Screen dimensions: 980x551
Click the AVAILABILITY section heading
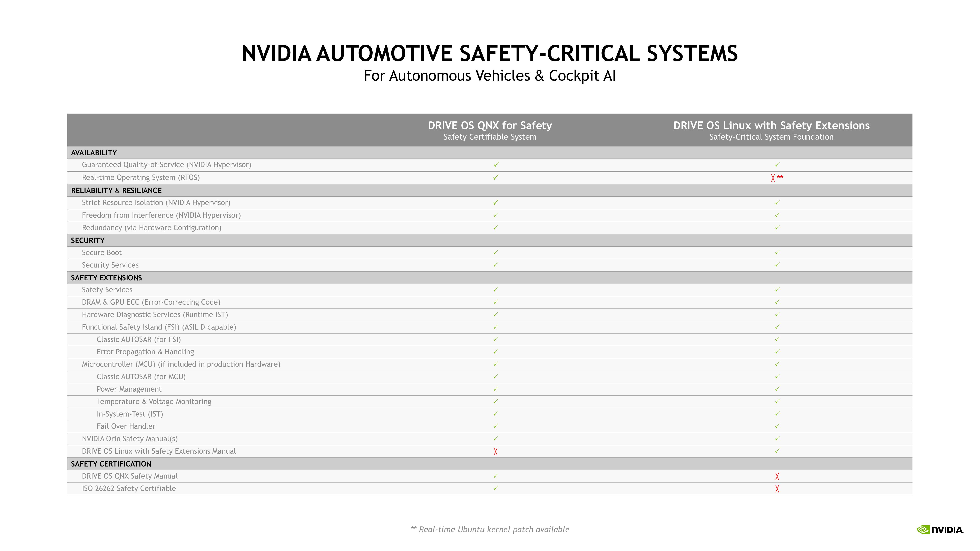(x=94, y=153)
